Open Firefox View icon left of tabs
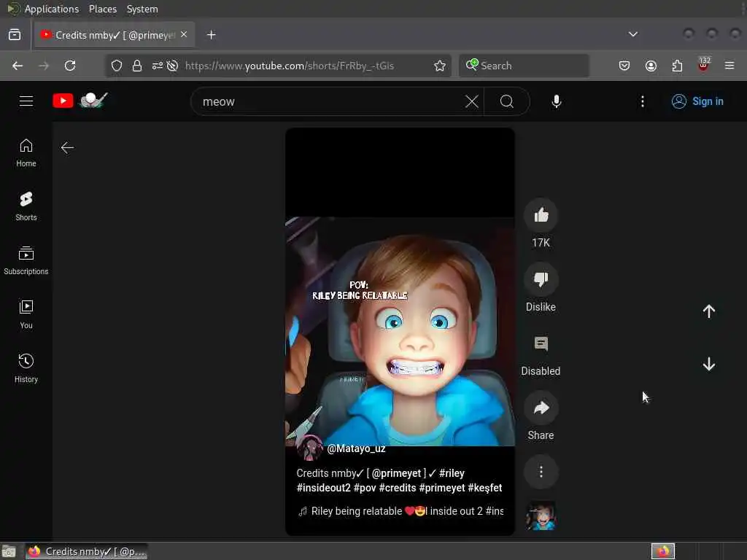 [x=15, y=35]
